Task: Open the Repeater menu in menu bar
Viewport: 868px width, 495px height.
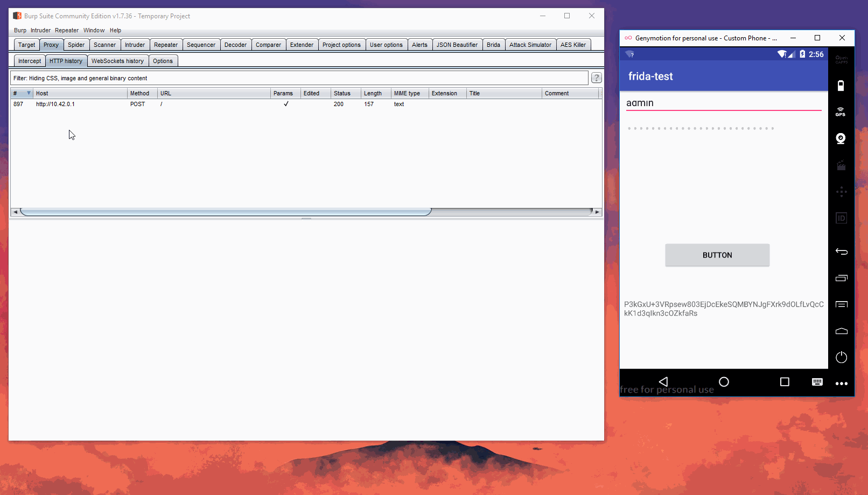Action: point(67,30)
